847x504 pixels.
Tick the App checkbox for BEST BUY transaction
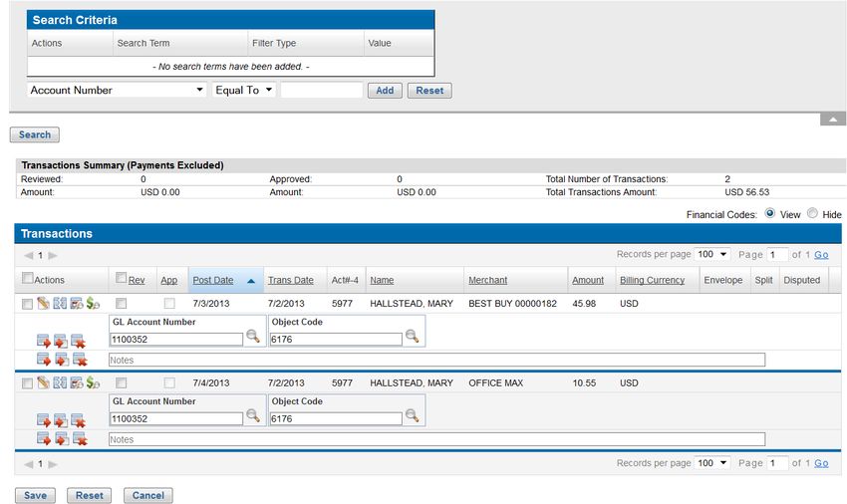(169, 304)
